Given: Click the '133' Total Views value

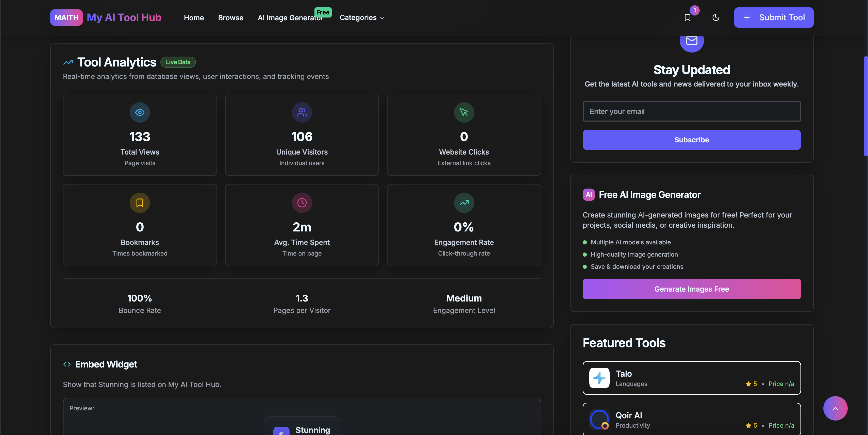Looking at the screenshot, I should [x=140, y=137].
